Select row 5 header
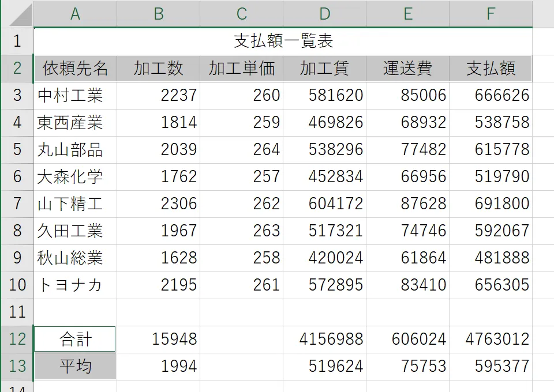 pos(18,150)
